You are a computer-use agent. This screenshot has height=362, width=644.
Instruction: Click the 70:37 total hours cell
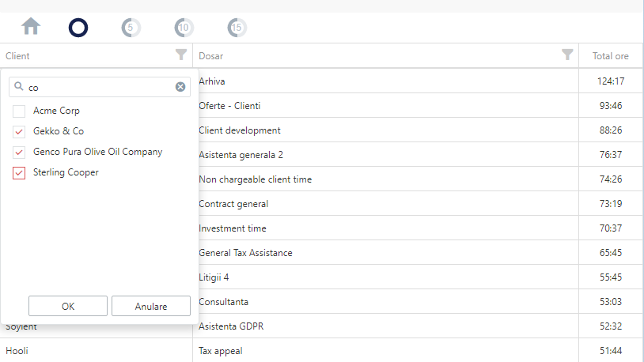(611, 228)
